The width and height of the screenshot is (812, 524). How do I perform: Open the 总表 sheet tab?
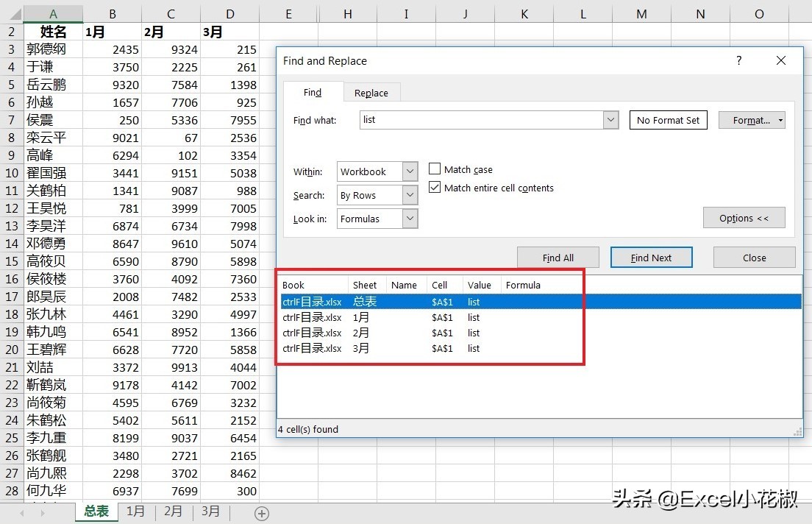[x=96, y=511]
